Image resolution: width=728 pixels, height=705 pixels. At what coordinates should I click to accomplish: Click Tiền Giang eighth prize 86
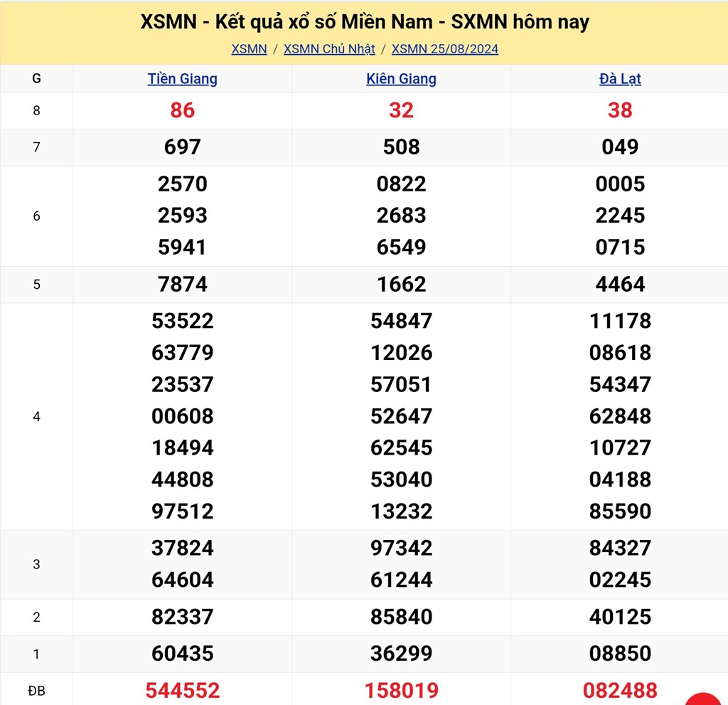click(183, 110)
